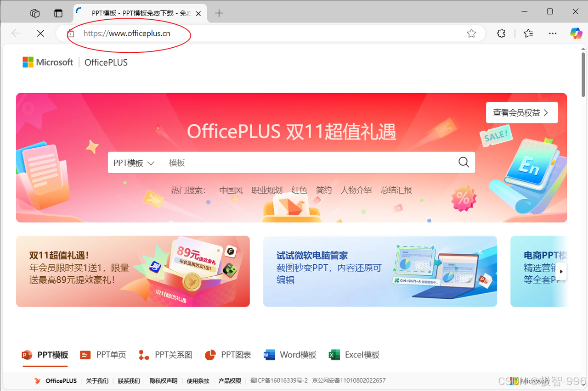Viewport: 588px width, 391px height.
Task: Open 使用条款 footer link
Action: point(198,381)
